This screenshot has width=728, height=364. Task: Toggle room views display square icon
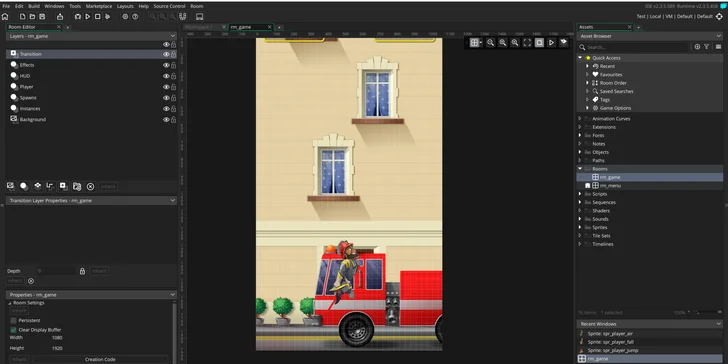tap(539, 43)
